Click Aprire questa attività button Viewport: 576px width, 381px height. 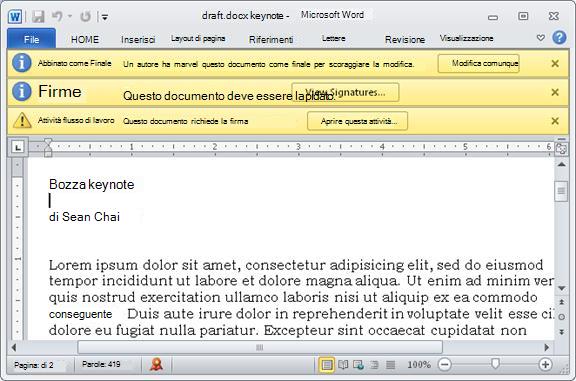click(357, 121)
